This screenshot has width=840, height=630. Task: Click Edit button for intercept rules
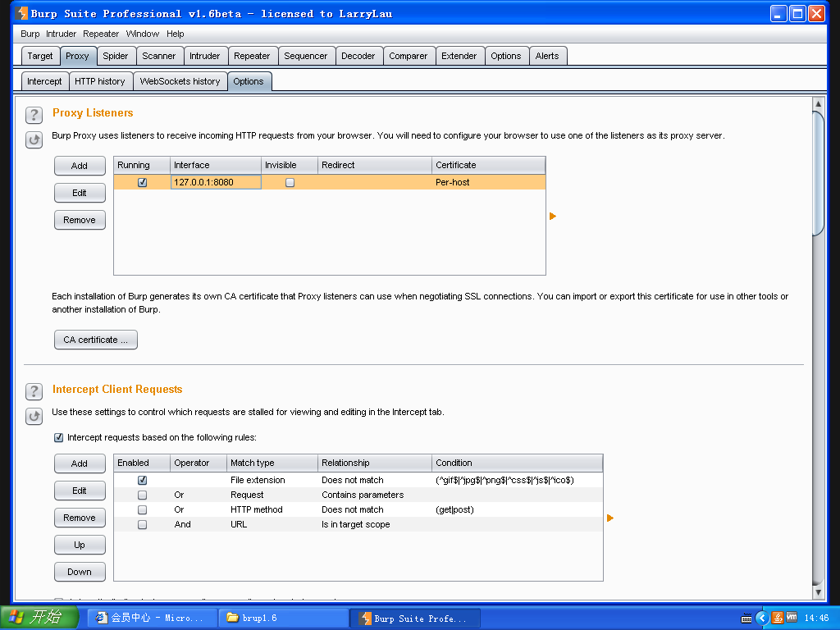coord(80,491)
